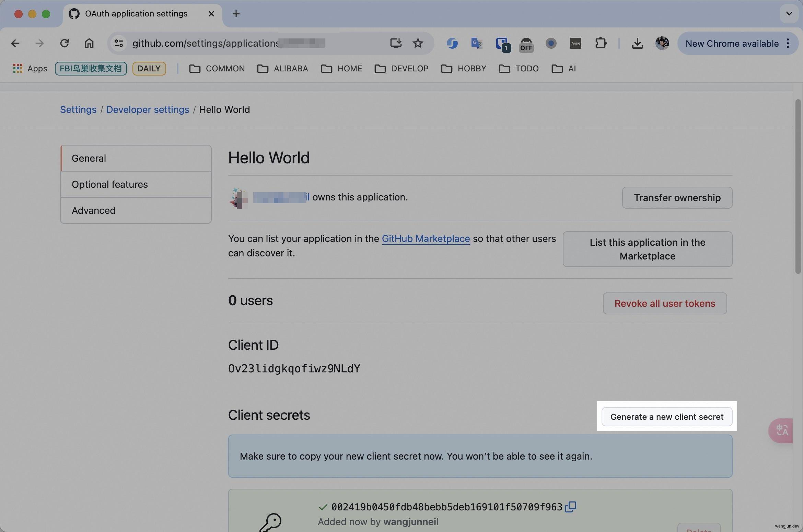The width and height of the screenshot is (803, 532).
Task: Select the General sidebar item
Action: click(x=136, y=158)
